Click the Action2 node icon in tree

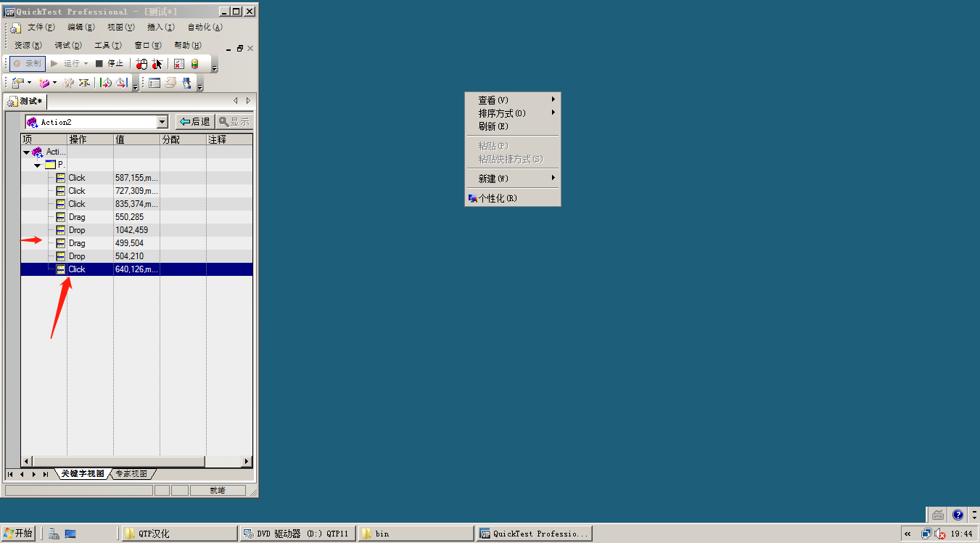click(37, 152)
